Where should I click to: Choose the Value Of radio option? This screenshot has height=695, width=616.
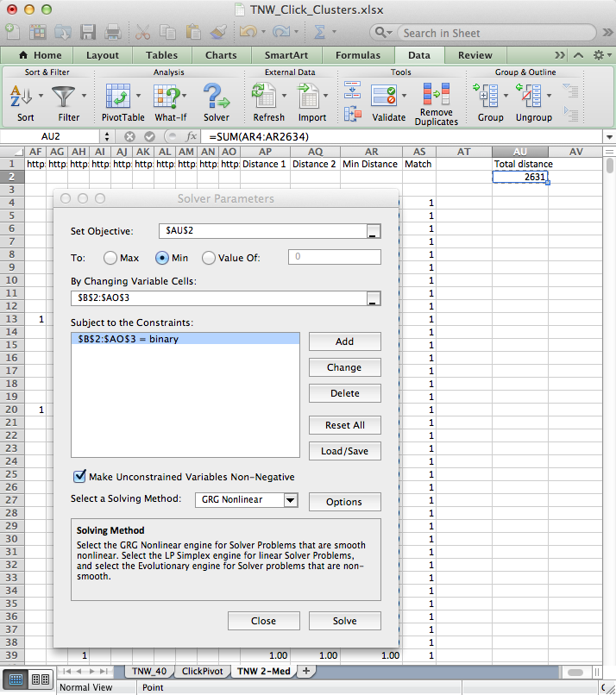(209, 257)
